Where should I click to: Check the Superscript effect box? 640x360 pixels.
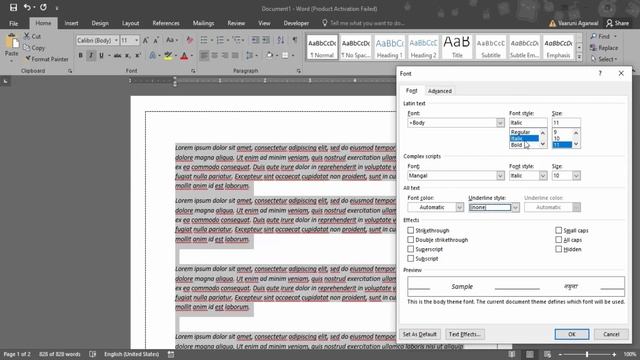pyautogui.click(x=410, y=249)
